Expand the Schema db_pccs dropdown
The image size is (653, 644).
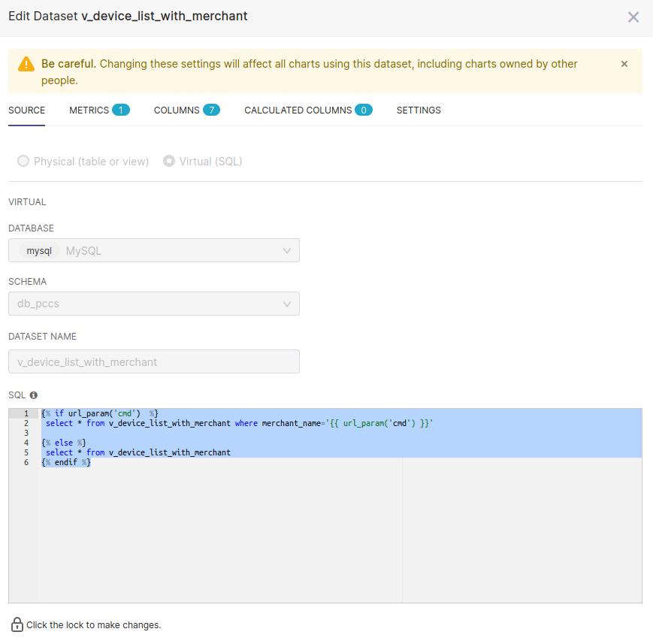[154, 304]
